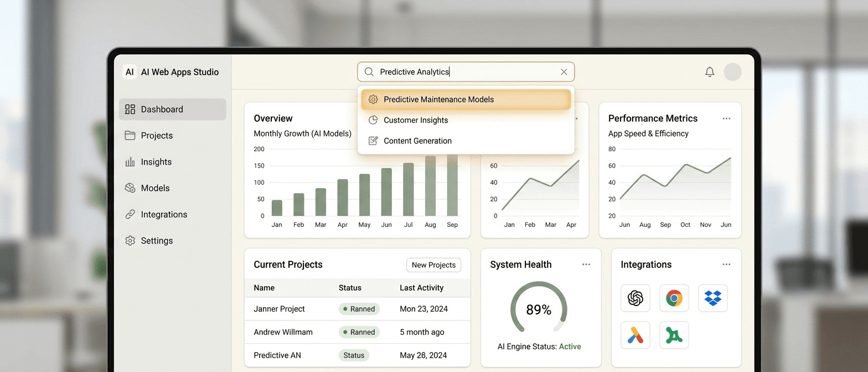Screen dimensions: 868x372
Task: Select Predictive Maintenance Models suggestion
Action: tap(466, 100)
